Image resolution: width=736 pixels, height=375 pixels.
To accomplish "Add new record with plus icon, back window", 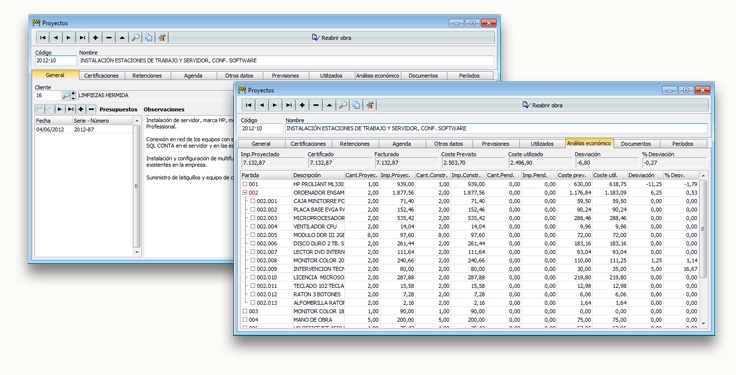I will (x=95, y=38).
